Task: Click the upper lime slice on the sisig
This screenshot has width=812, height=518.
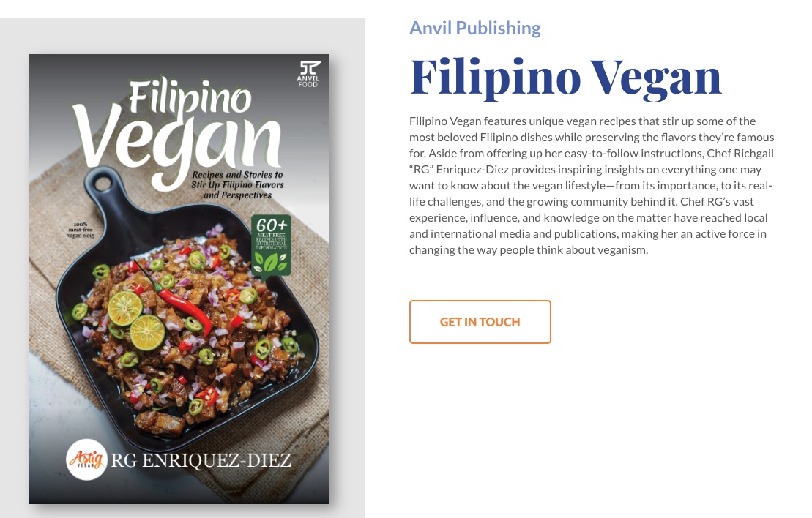Action: click(124, 309)
